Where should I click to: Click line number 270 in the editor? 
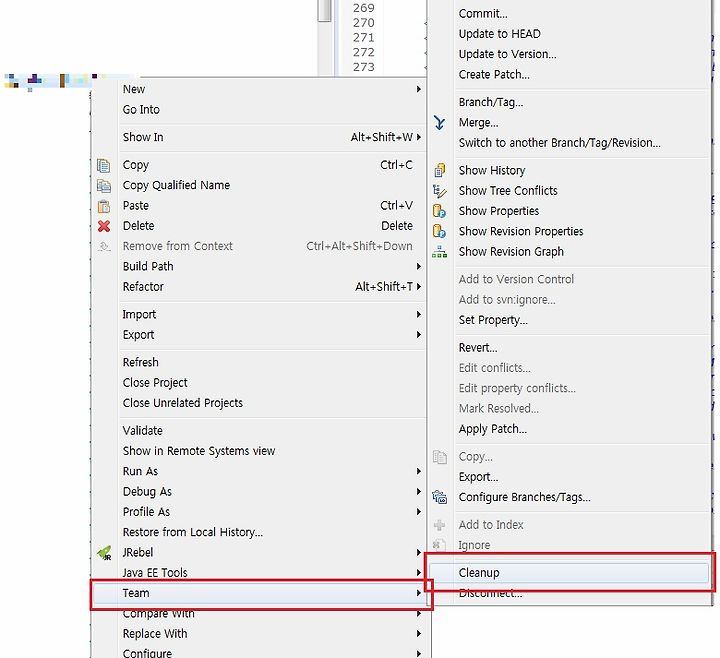point(363,23)
